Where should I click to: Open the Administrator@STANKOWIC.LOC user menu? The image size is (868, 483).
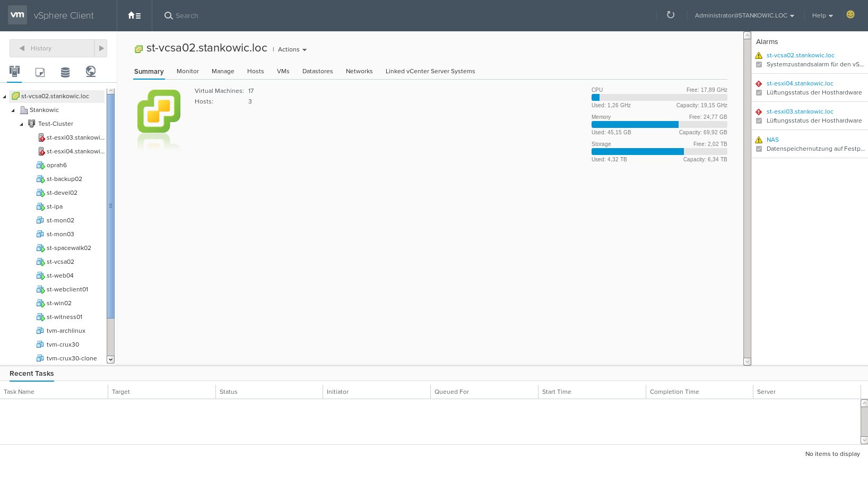(744, 15)
